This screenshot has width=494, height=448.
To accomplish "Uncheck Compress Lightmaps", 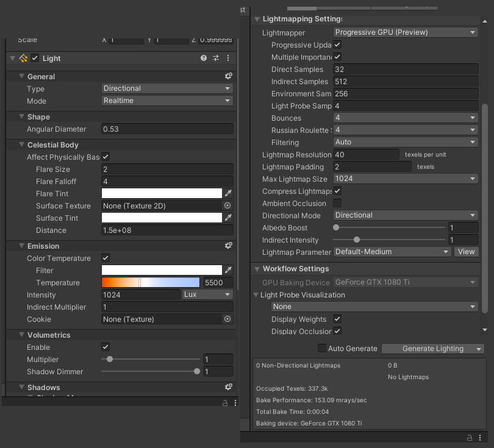I will (337, 191).
